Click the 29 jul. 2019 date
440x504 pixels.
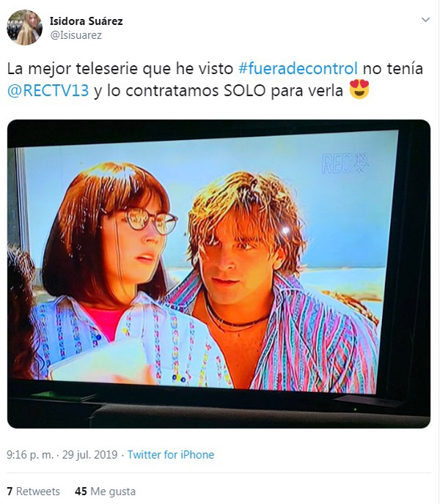tap(89, 455)
